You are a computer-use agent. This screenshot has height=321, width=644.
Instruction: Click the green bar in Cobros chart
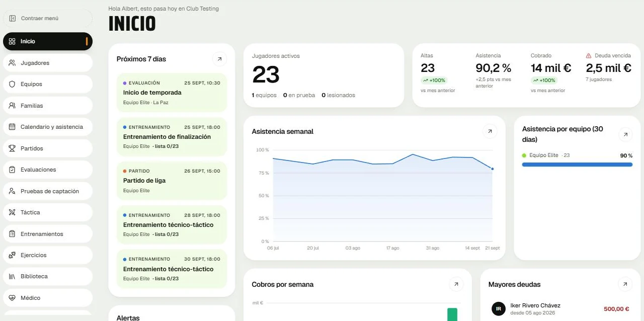pyautogui.click(x=452, y=314)
